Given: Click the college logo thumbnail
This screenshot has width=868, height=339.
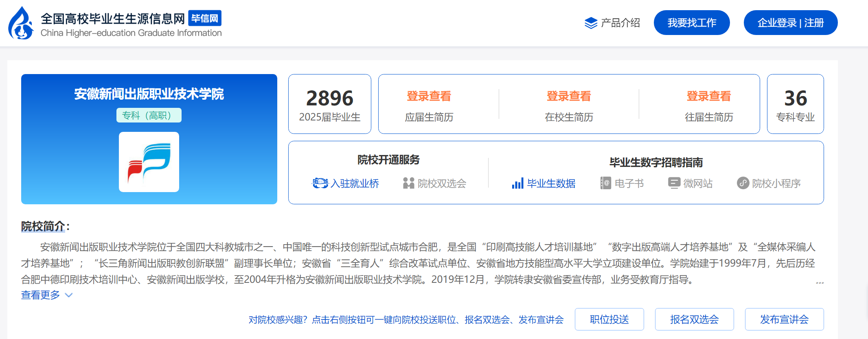Looking at the screenshot, I should [x=149, y=162].
